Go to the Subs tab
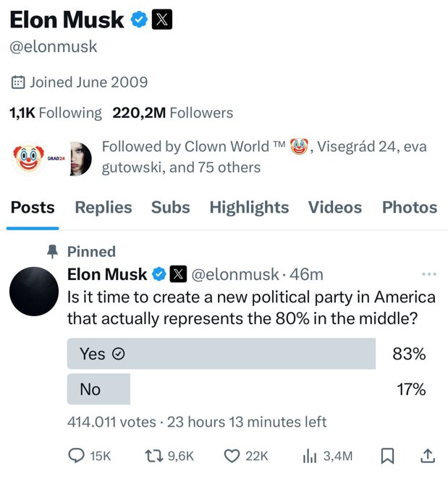 pos(171,208)
